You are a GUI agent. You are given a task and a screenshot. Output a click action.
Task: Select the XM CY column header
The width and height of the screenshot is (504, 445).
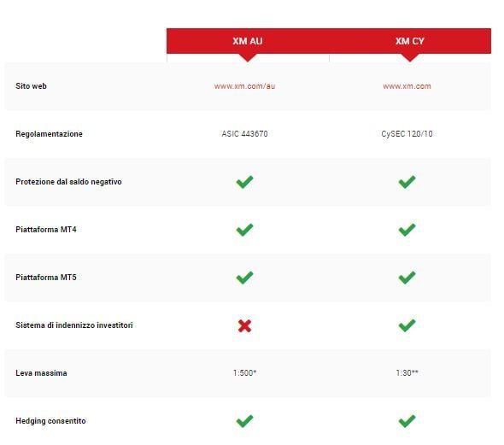coord(410,41)
